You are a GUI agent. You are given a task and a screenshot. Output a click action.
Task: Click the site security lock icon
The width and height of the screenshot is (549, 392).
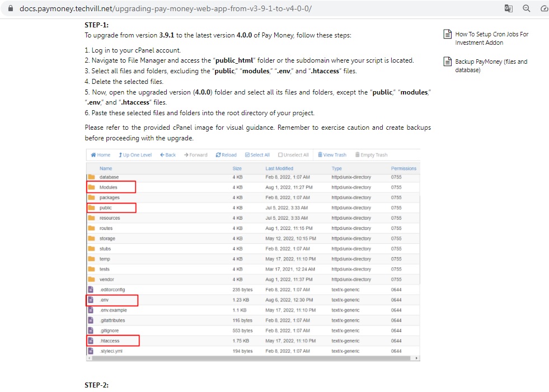pos(11,8)
